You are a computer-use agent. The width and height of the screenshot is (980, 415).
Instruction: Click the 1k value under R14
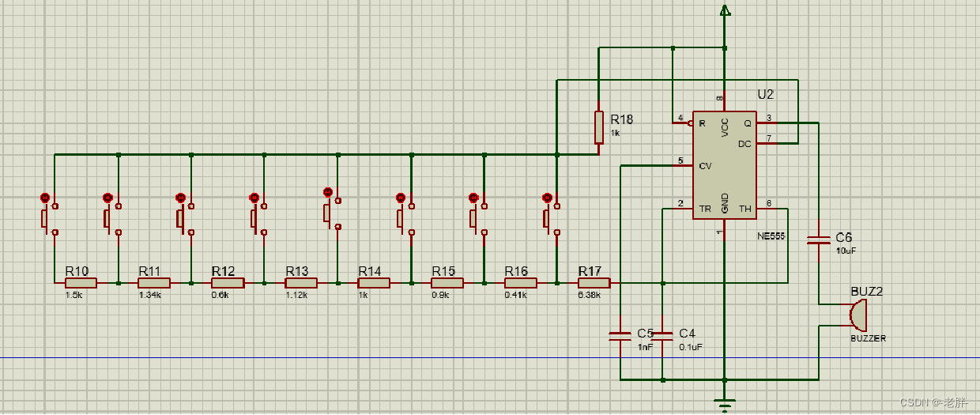364,295
